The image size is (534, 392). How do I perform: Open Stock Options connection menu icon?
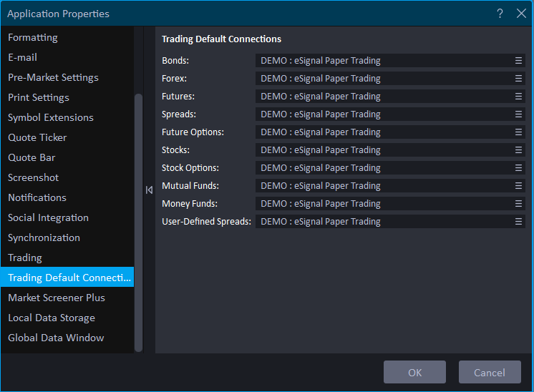518,168
